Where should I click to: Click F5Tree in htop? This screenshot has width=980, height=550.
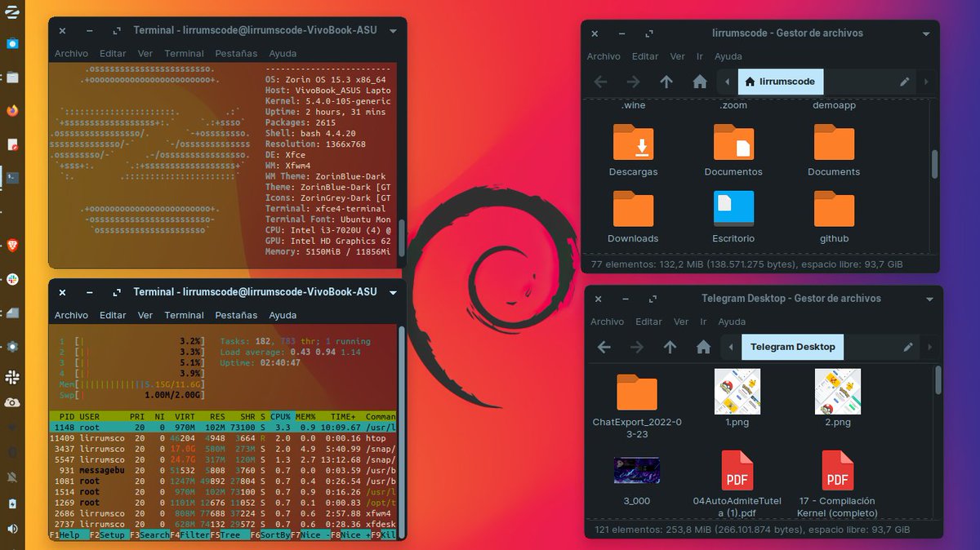(x=229, y=535)
